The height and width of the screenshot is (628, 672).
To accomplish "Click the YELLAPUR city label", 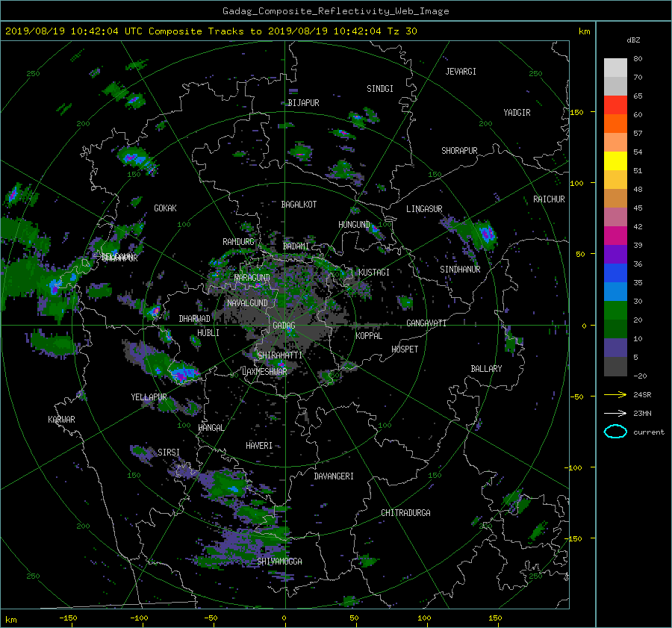I will [x=149, y=397].
